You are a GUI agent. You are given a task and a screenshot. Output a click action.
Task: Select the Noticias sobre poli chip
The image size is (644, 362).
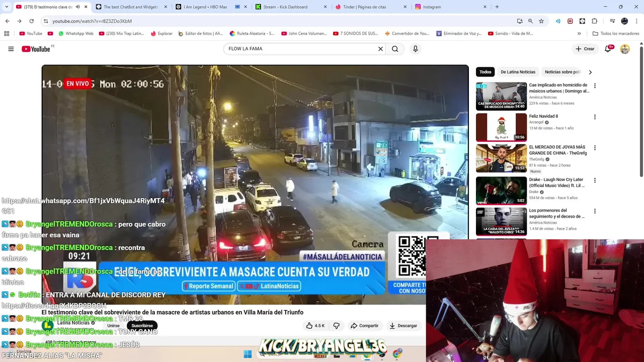(562, 72)
